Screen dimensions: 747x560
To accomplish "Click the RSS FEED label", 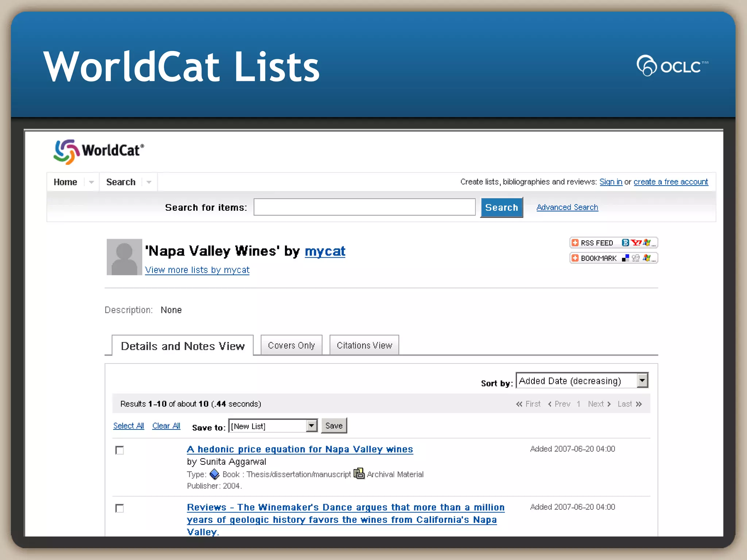I will tap(597, 243).
